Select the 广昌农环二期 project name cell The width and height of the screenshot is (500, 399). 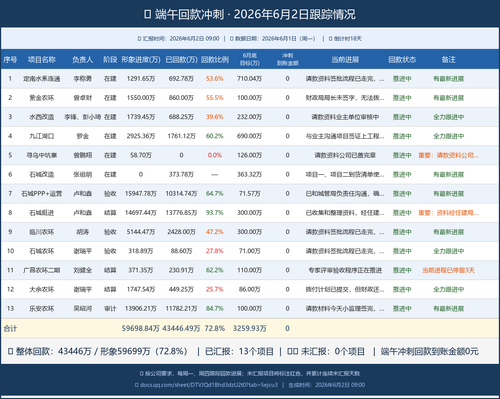[x=42, y=270]
